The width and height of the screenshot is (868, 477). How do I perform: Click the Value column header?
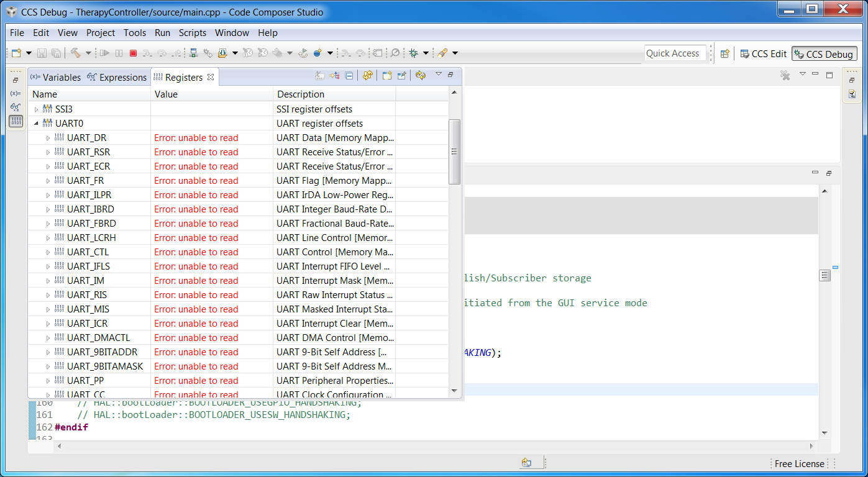[212, 94]
